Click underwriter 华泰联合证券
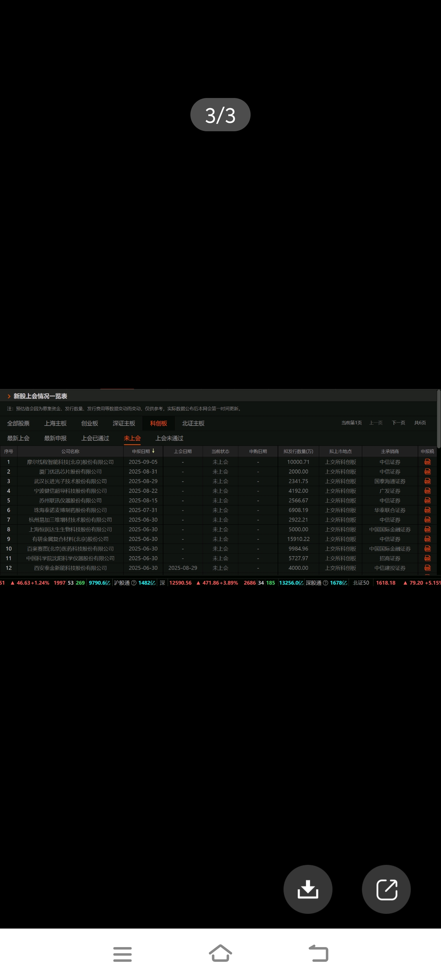This screenshot has width=441, height=980. (x=390, y=510)
